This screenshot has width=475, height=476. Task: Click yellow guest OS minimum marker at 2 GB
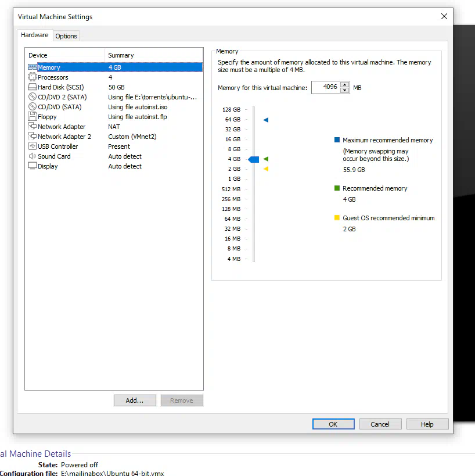tap(266, 169)
